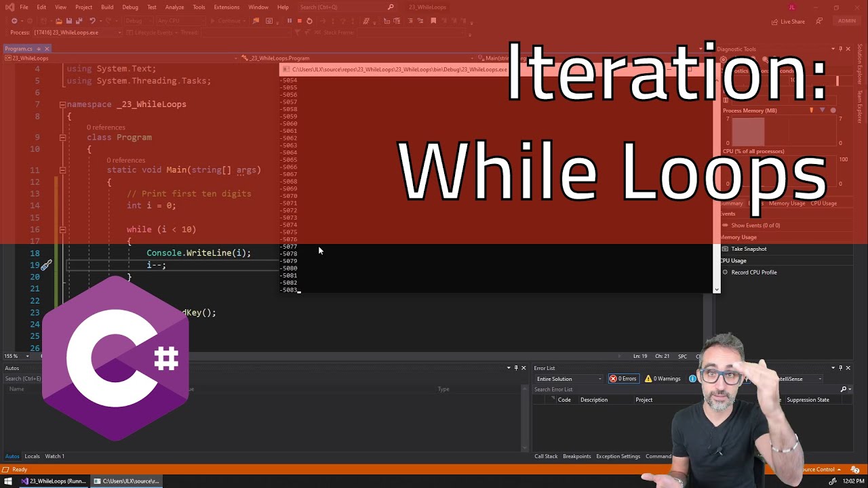Click Take Snapshot in Diagnostic Tools

744,249
